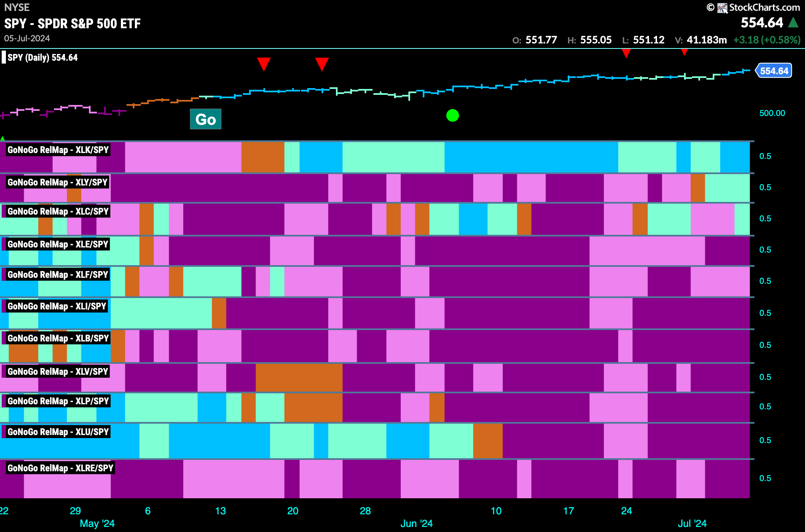
Task: Click the orange block in the XLV/SPY row
Action: (299, 378)
